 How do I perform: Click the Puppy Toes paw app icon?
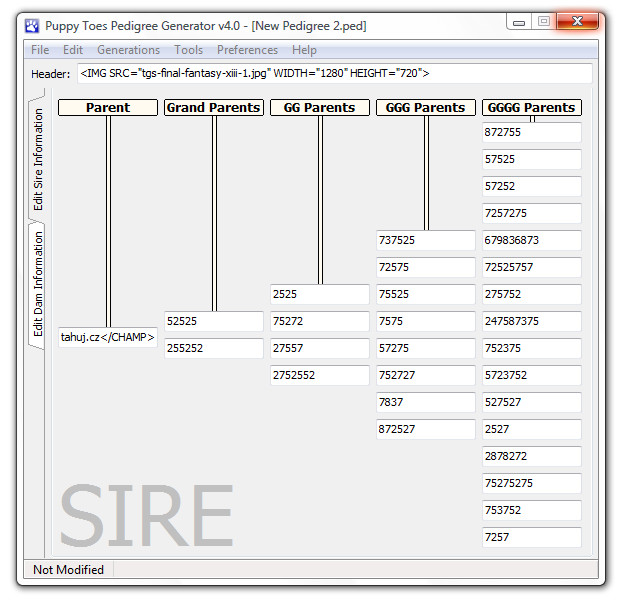[32, 26]
